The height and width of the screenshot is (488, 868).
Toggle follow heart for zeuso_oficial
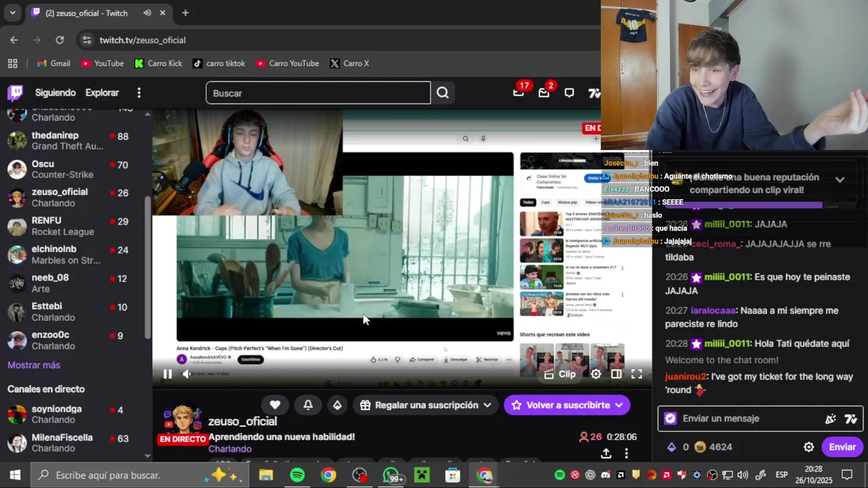[x=275, y=405]
